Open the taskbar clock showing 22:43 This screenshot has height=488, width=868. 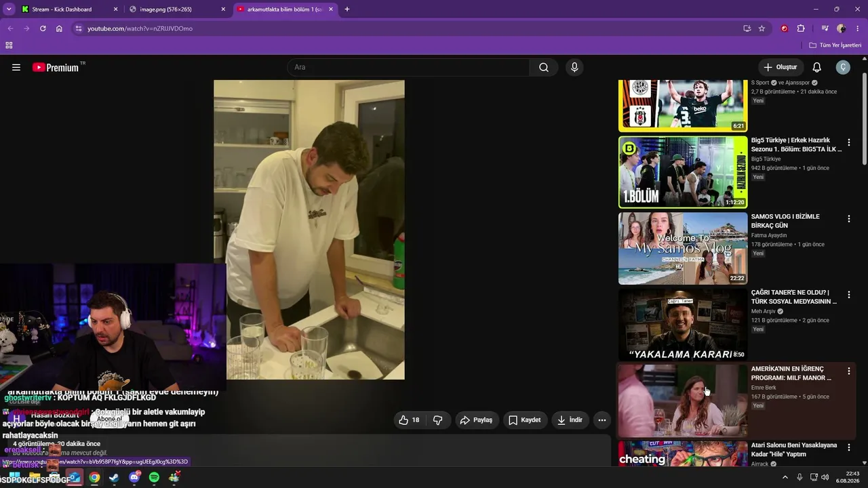coord(848,477)
